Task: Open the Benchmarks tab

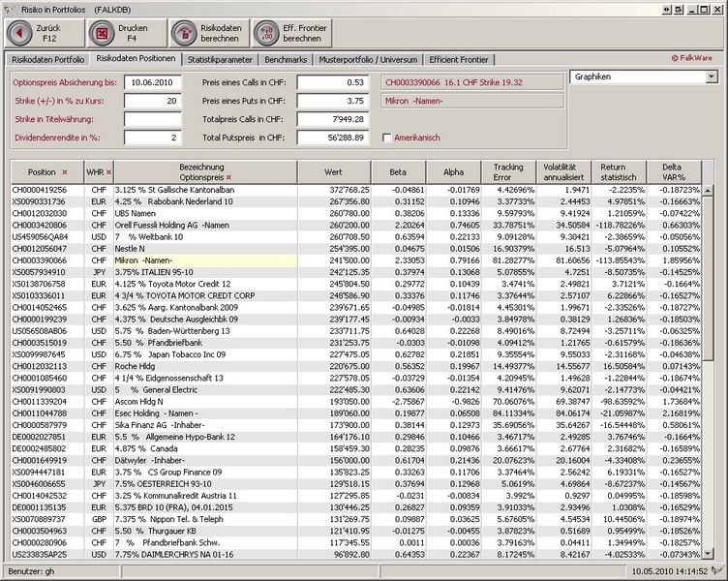Action: [286, 60]
